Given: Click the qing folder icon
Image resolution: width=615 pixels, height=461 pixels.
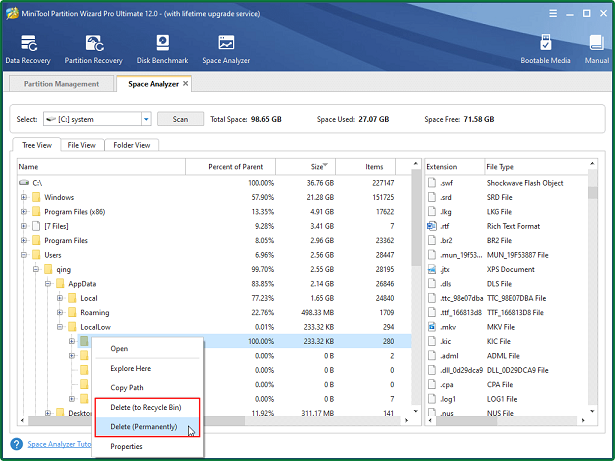Looking at the screenshot, I should click(48, 269).
